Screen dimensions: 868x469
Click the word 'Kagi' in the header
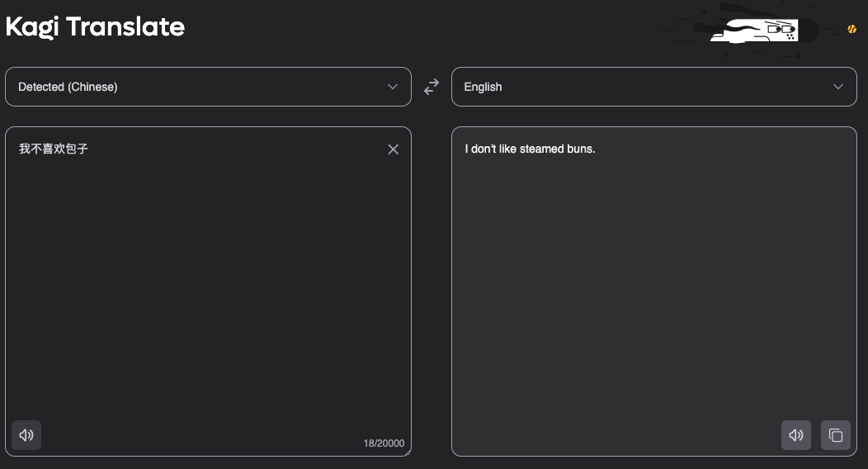(x=33, y=27)
